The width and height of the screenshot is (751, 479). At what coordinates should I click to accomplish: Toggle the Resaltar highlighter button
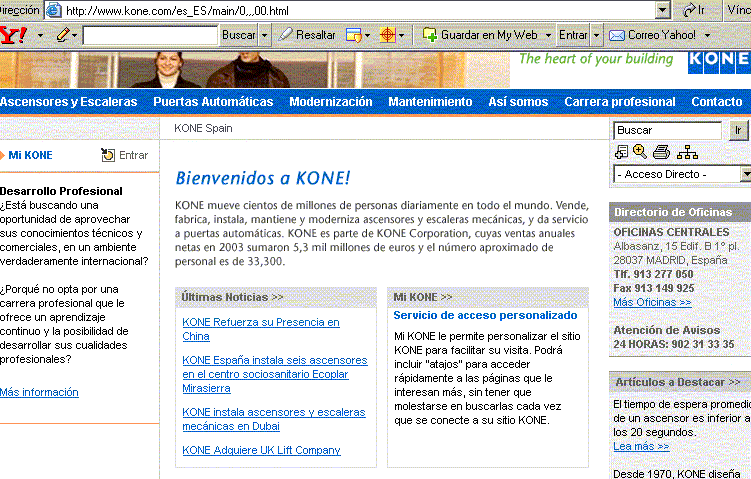coord(307,35)
